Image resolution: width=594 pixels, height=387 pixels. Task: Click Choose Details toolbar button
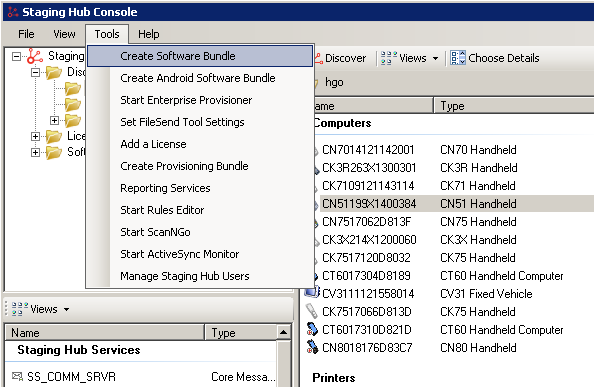click(x=495, y=58)
